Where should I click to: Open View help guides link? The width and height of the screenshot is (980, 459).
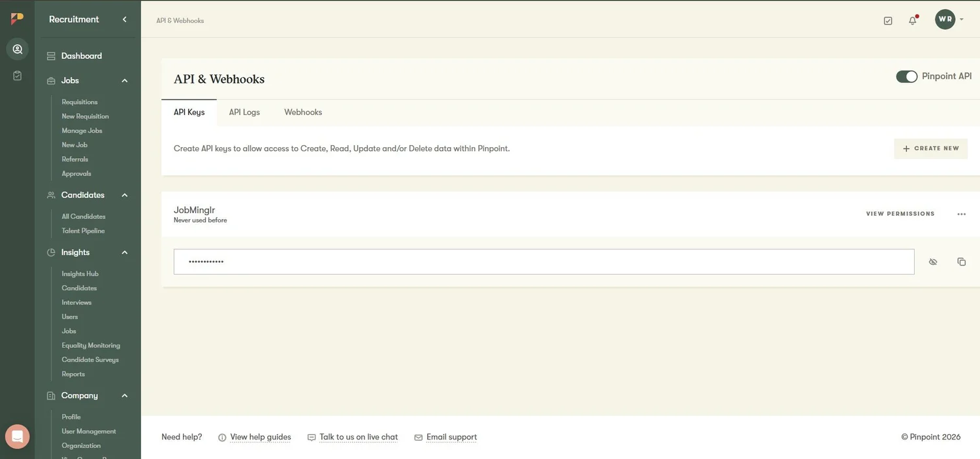[261, 437]
